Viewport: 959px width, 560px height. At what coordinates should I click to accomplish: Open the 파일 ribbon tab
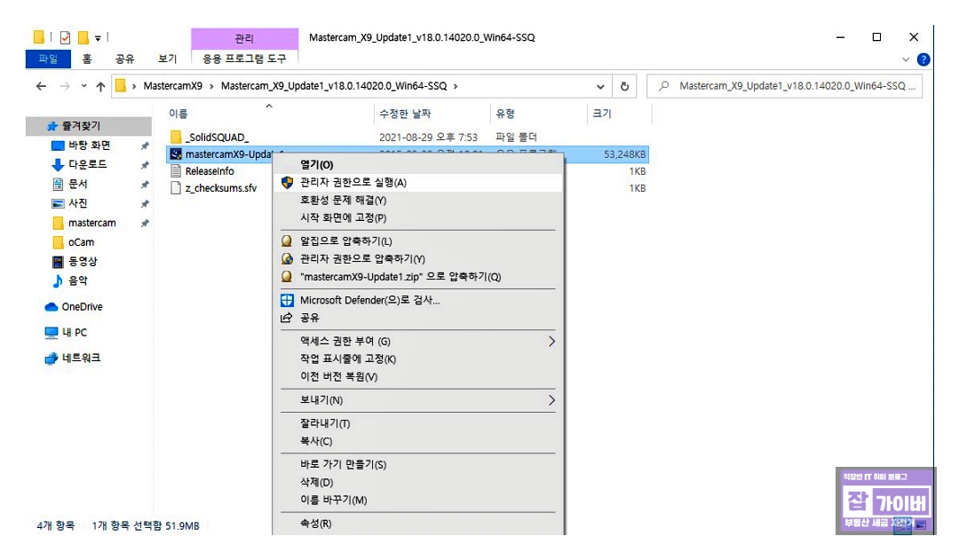[x=48, y=59]
